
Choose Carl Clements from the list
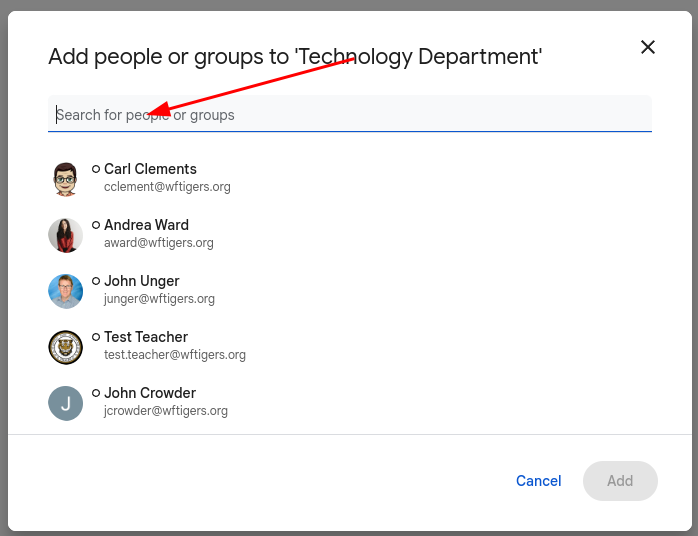click(x=349, y=179)
